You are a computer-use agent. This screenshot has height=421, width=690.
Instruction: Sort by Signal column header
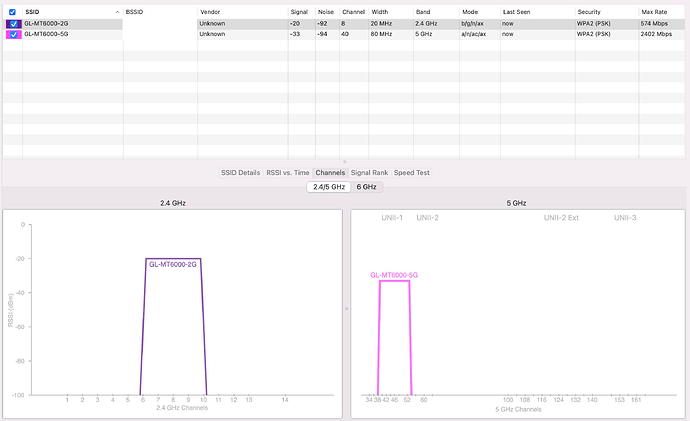coord(299,12)
